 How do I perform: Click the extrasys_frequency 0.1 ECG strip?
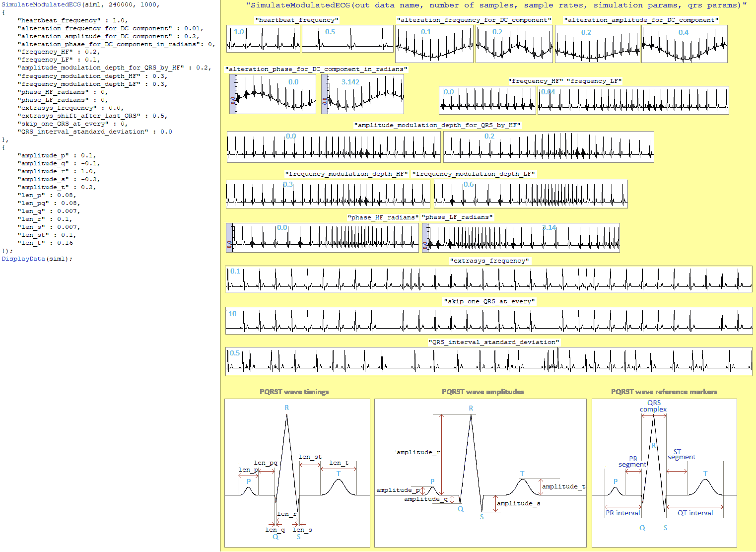click(488, 279)
